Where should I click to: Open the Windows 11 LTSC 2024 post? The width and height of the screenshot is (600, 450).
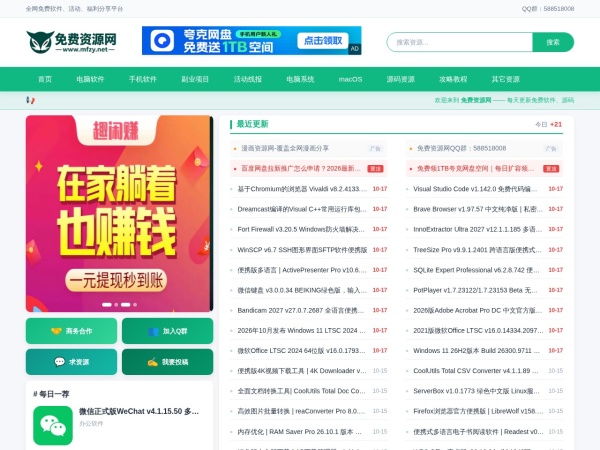tap(302, 330)
